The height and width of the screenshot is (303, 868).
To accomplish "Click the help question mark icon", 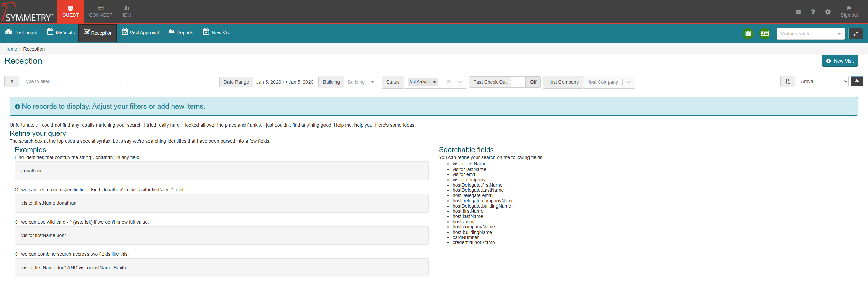I will 813,12.
